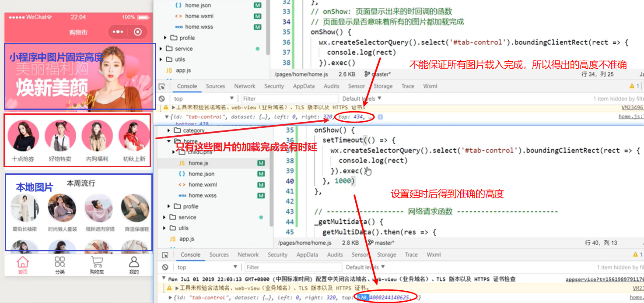The image size is (644, 303).
Task: Open Default levels dropdown in the back window
Action: click(362, 99)
